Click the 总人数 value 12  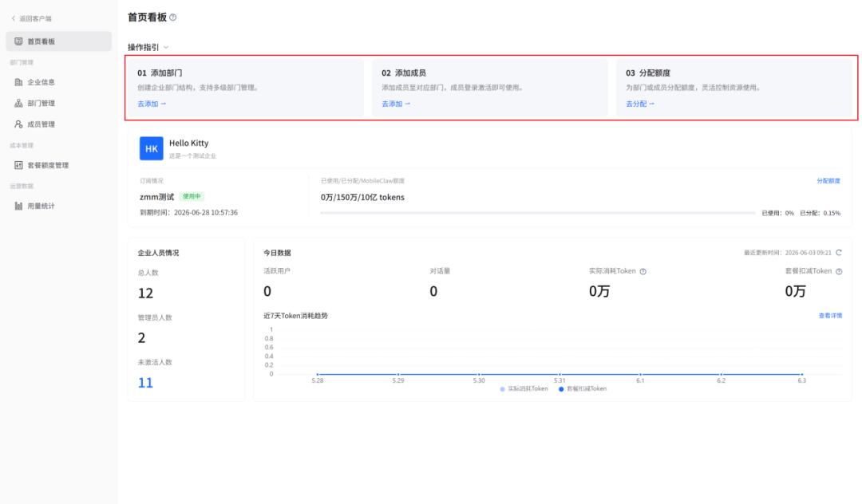(x=145, y=293)
